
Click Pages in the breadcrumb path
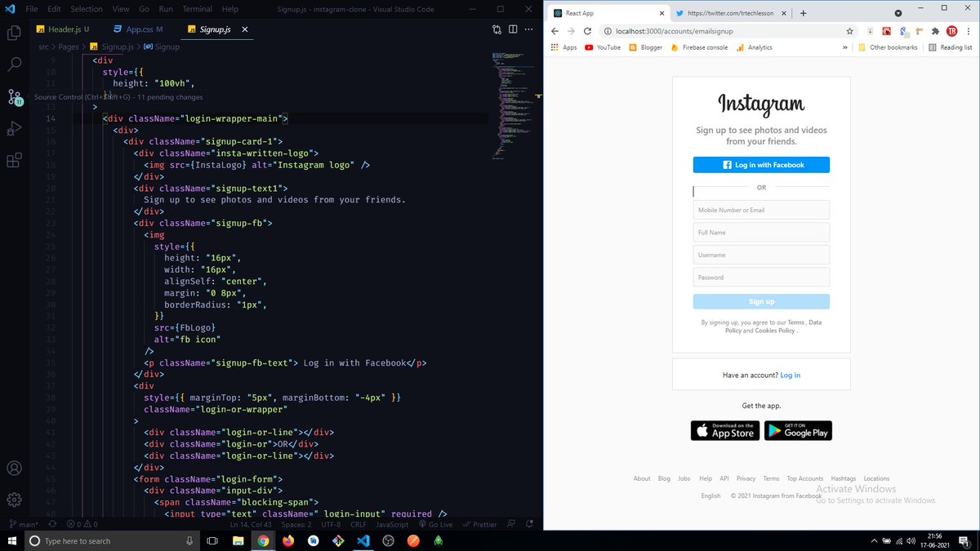pos(69,47)
